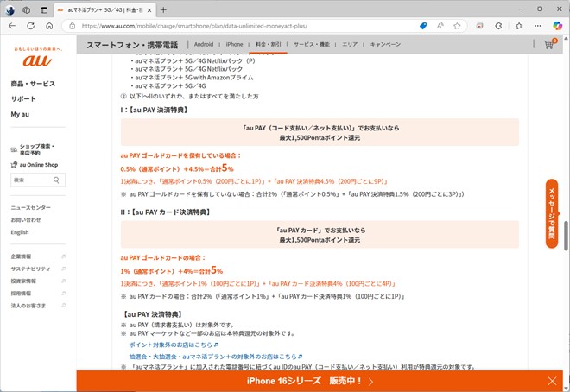The image size is (570, 392).
Task: Open the workspaces icon in title bar
Action: point(27,10)
